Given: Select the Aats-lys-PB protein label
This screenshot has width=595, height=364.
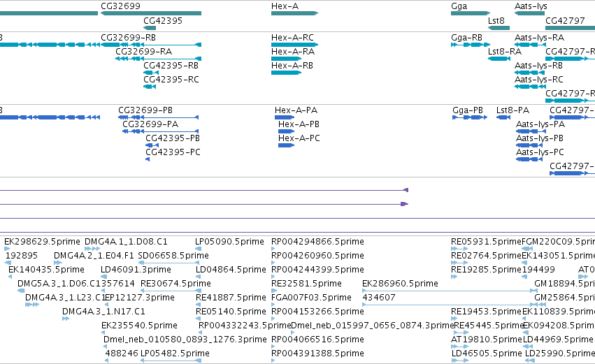Looking at the screenshot, I should [539, 138].
